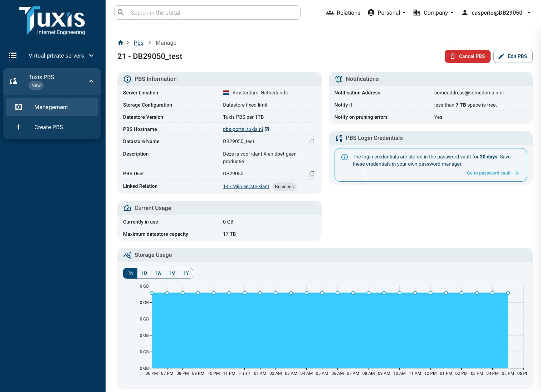
Task: Copy the PBS User DB29050
Action: tap(312, 173)
